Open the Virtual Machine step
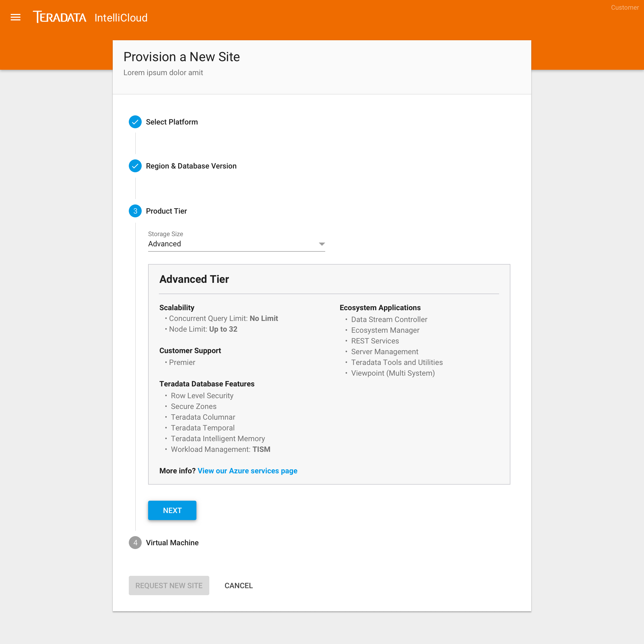 coord(172,543)
